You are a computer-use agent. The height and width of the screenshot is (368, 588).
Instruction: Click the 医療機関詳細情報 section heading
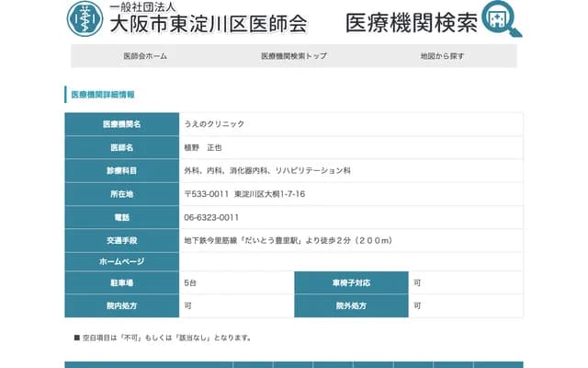click(x=103, y=94)
